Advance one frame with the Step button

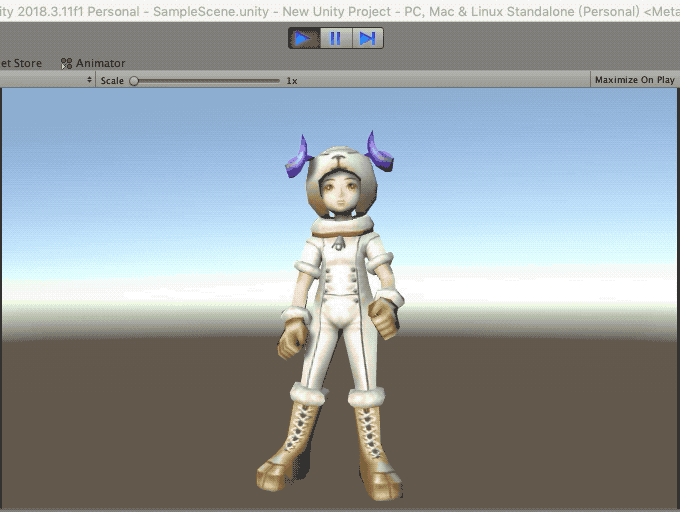[368, 39]
